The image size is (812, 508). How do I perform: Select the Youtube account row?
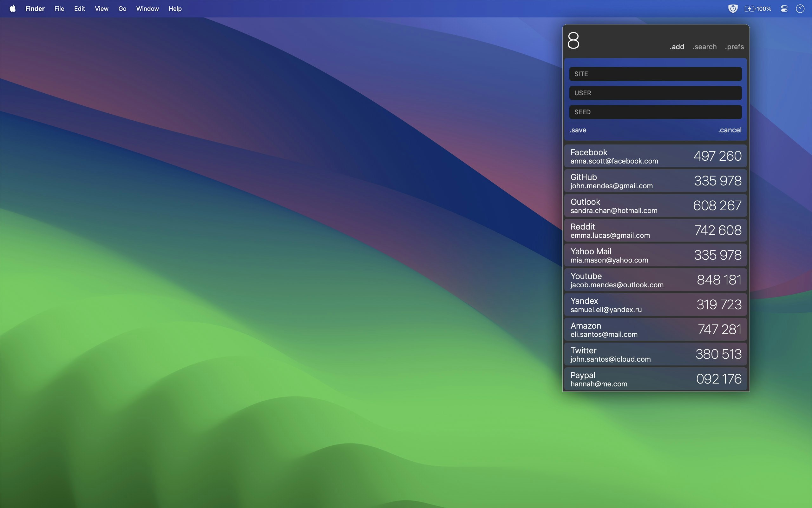point(655,280)
